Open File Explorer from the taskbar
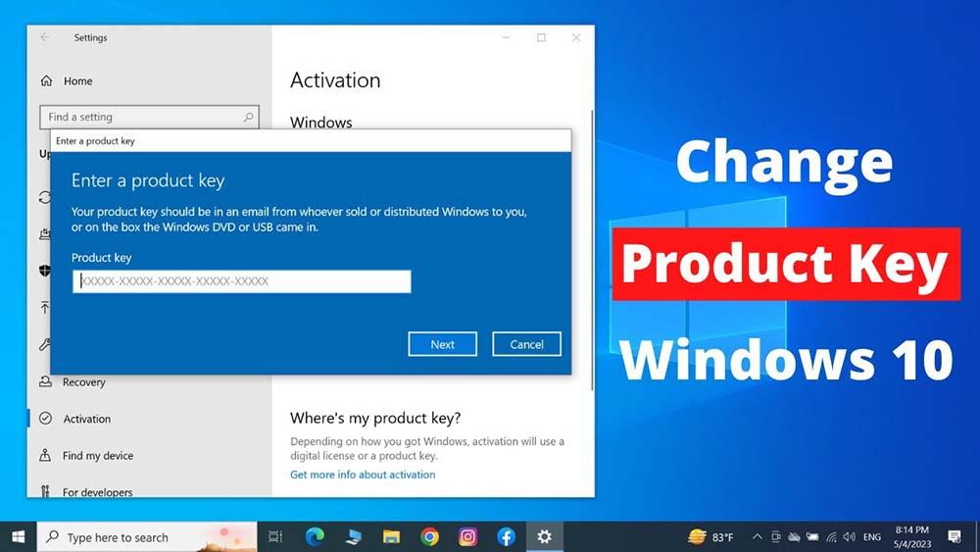Image resolution: width=980 pixels, height=552 pixels. point(391,536)
